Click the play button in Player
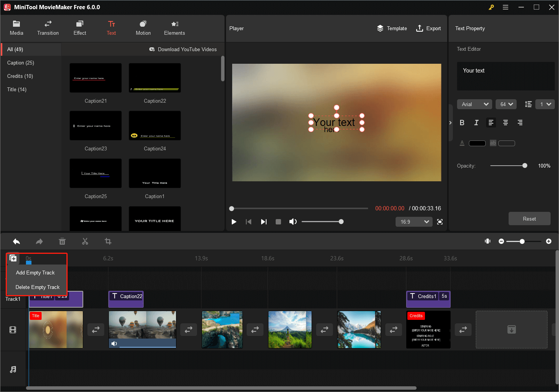Image resolution: width=559 pixels, height=392 pixels. (x=234, y=222)
